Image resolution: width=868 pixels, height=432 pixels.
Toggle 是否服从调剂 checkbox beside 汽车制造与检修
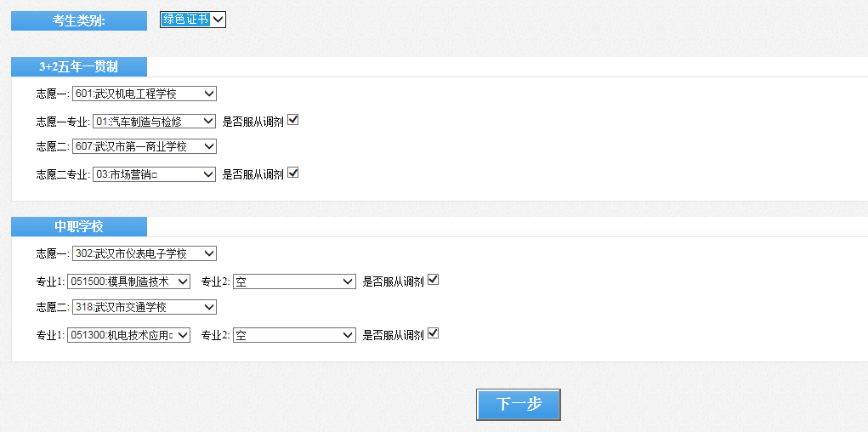click(x=293, y=121)
